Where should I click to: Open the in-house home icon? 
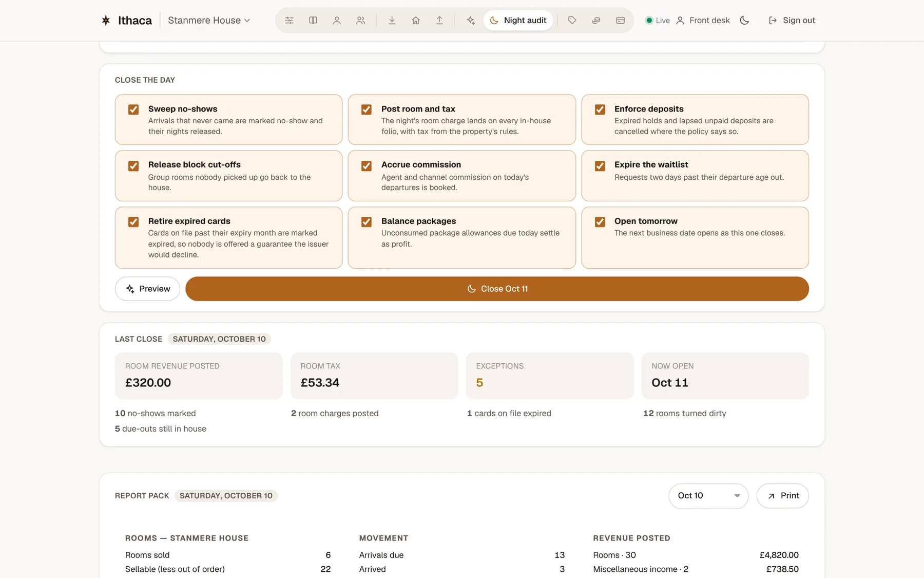coord(416,21)
